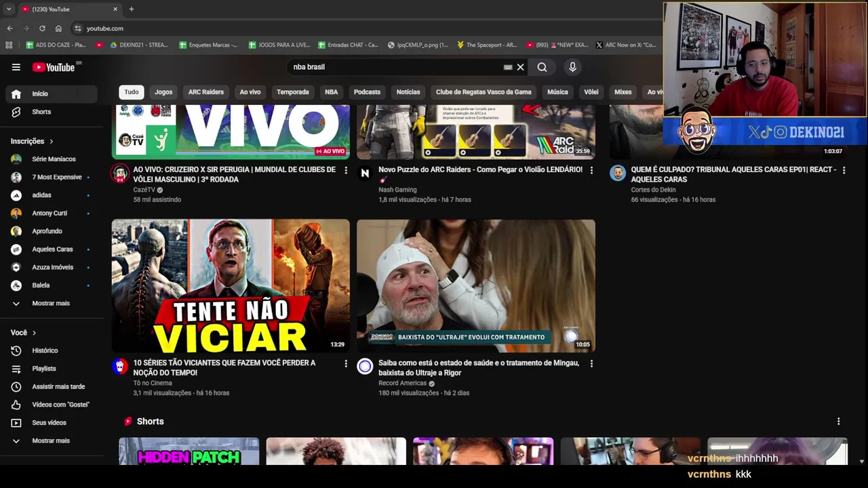Viewport: 868px width, 488px height.
Task: Select the Ao vivo filter chip
Action: coord(250,92)
